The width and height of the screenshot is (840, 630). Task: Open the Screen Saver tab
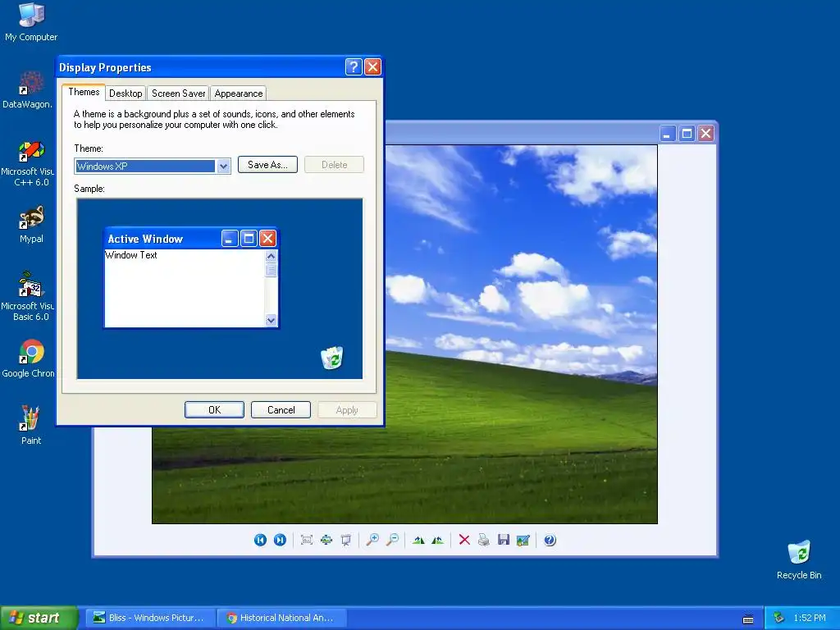tap(178, 94)
